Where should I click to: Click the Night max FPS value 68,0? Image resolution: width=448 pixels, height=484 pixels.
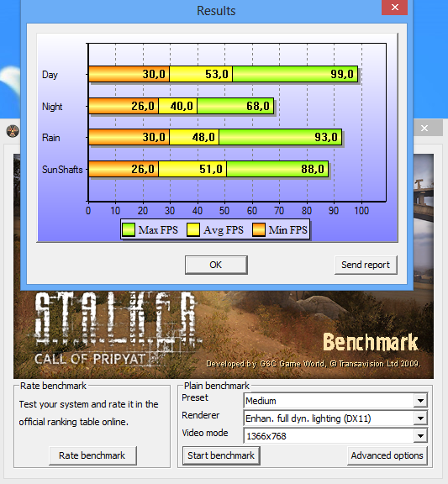point(258,106)
